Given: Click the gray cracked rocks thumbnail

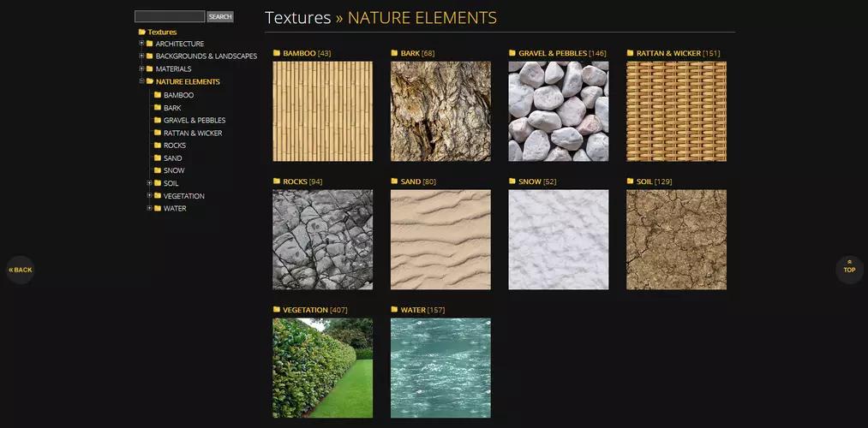Looking at the screenshot, I should pyautogui.click(x=323, y=240).
